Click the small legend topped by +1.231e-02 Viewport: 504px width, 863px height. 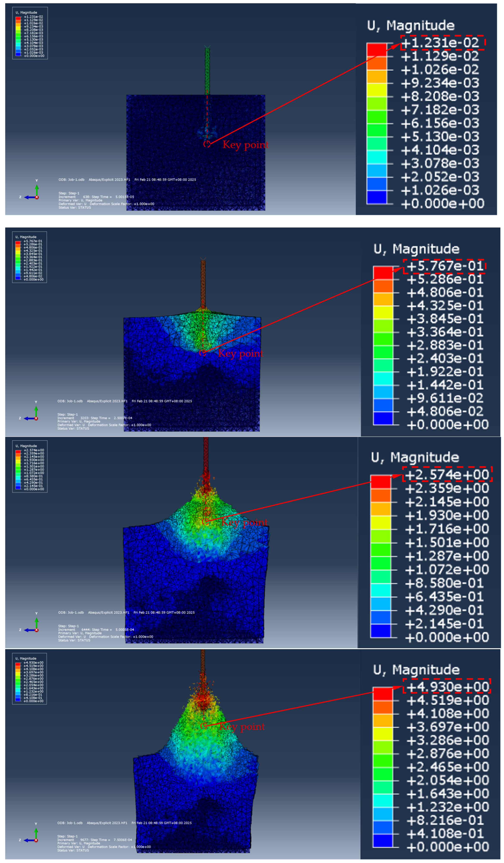click(x=30, y=34)
